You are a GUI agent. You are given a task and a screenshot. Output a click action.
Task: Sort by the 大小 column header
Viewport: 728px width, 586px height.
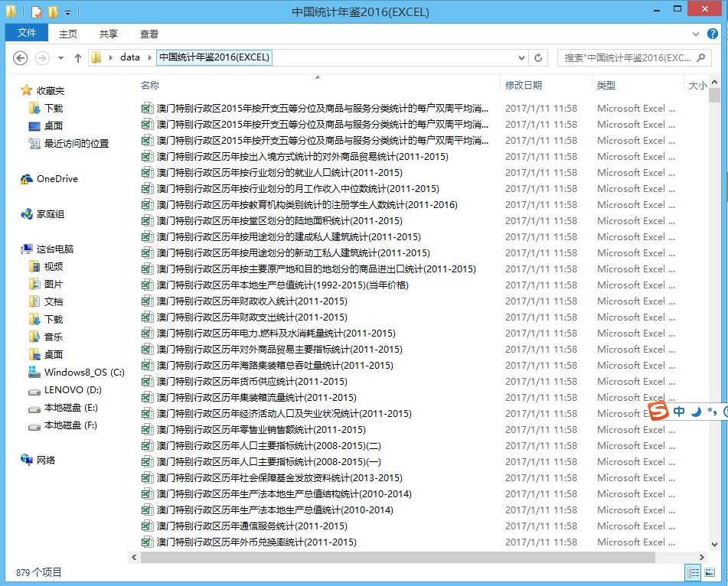[x=697, y=86]
